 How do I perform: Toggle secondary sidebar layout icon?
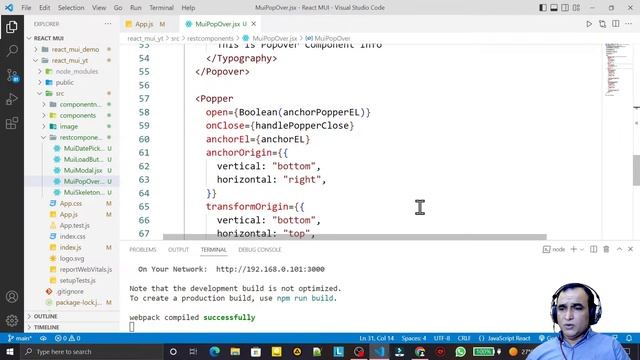tap(565, 8)
